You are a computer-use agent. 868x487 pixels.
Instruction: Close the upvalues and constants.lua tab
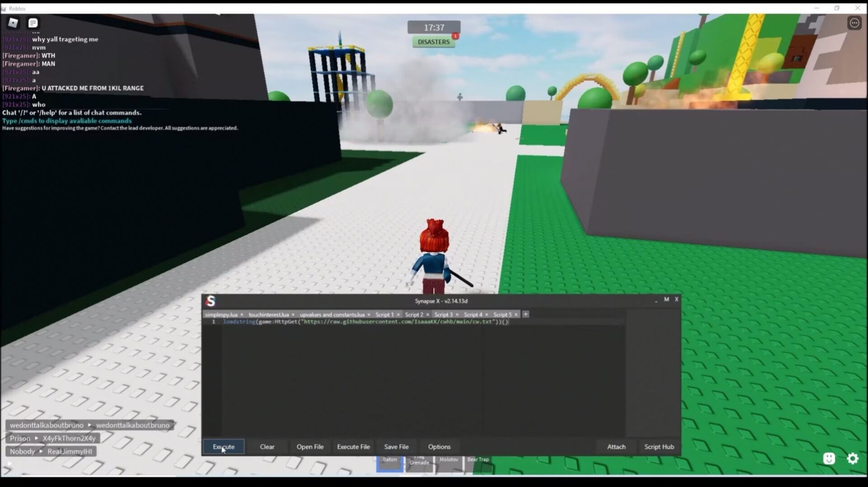click(x=368, y=314)
